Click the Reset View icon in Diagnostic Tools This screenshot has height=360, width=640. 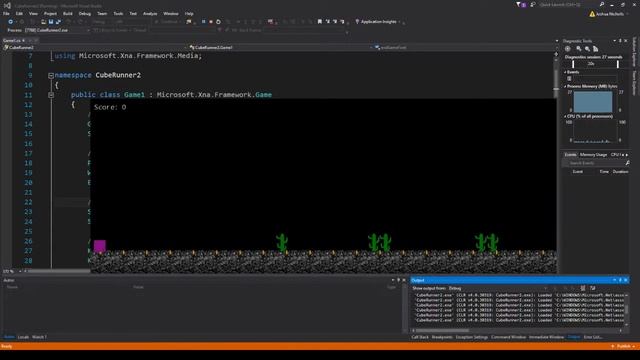596,49
